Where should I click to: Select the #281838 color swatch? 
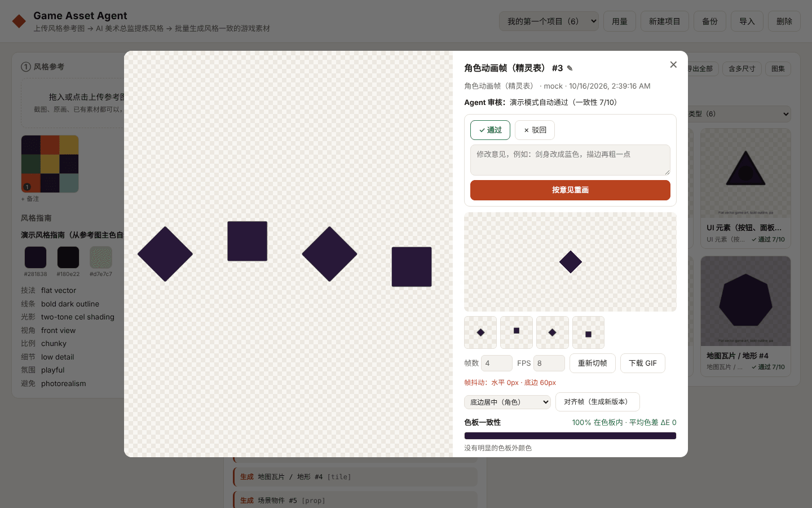(36, 257)
